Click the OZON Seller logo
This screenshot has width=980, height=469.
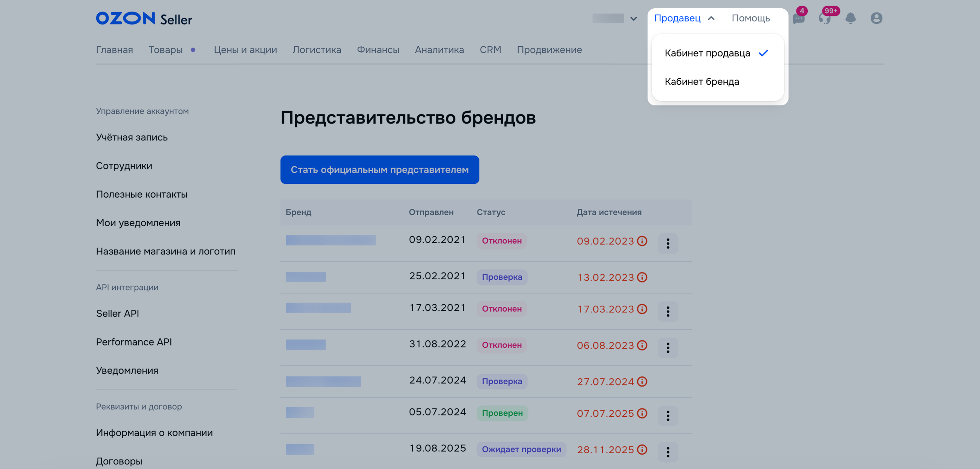point(144,18)
